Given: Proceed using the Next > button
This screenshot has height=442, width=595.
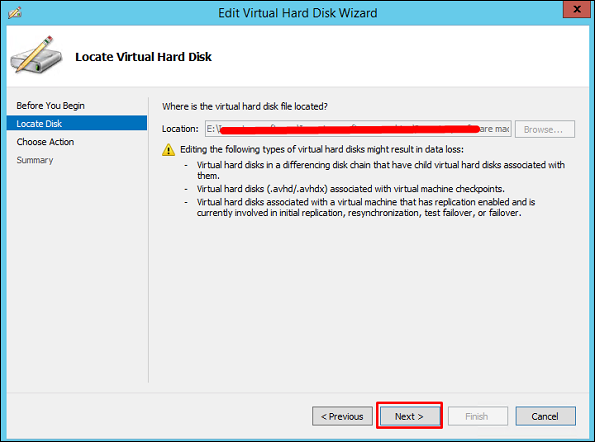Looking at the screenshot, I should (x=409, y=416).
